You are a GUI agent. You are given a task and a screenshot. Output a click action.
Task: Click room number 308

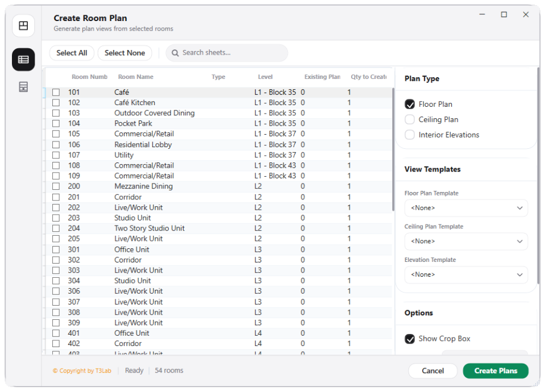(74, 312)
